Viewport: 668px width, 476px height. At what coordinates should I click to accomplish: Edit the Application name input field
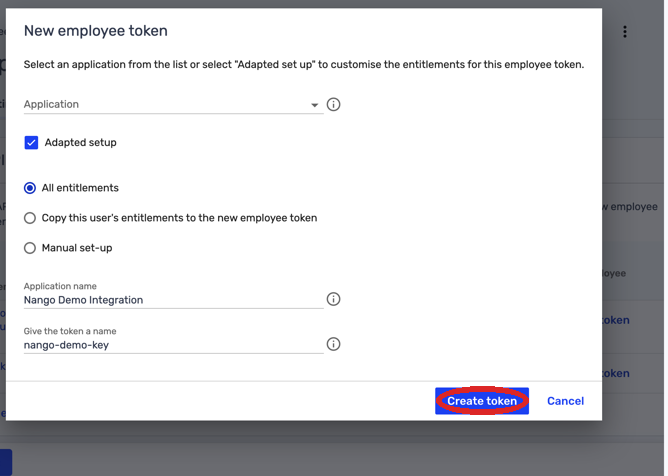click(173, 300)
